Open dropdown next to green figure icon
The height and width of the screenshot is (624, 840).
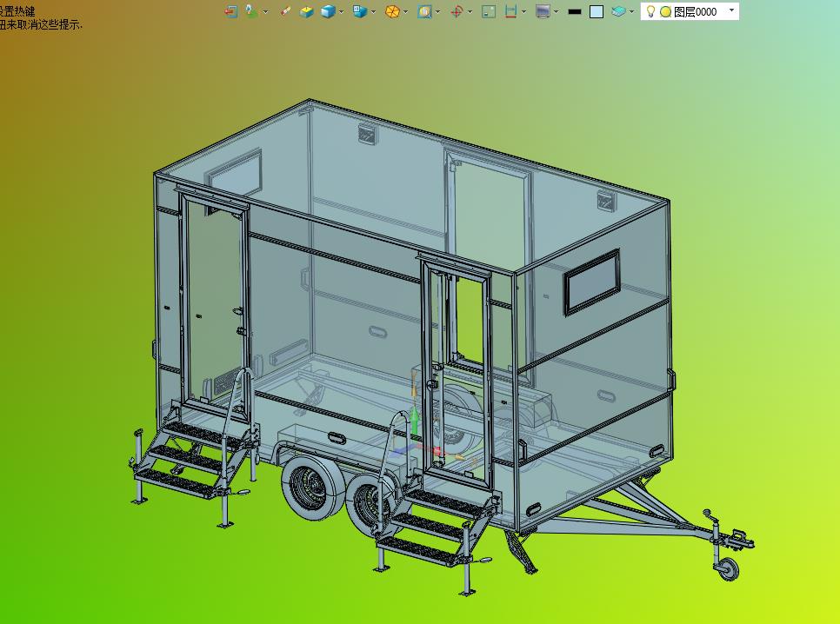[265, 12]
